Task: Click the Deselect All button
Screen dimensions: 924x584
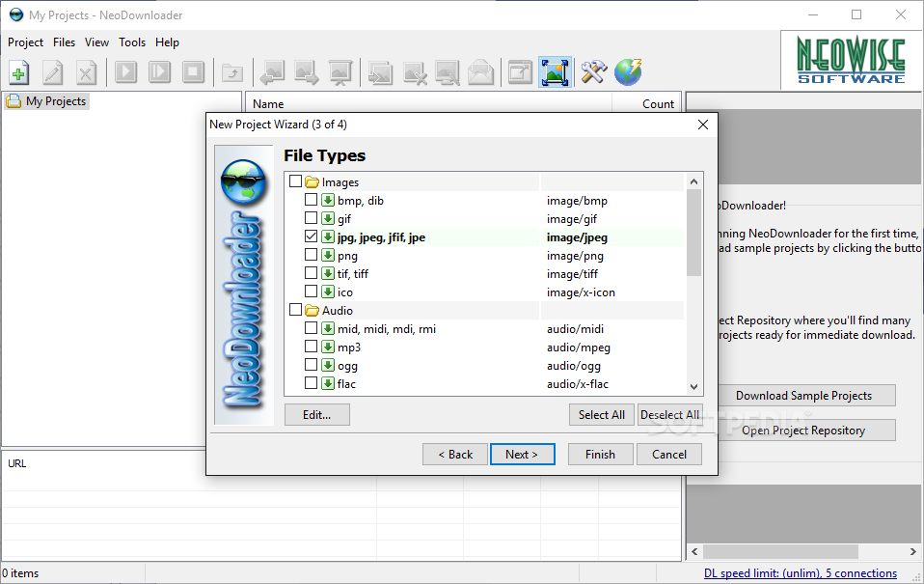Action: (x=670, y=415)
